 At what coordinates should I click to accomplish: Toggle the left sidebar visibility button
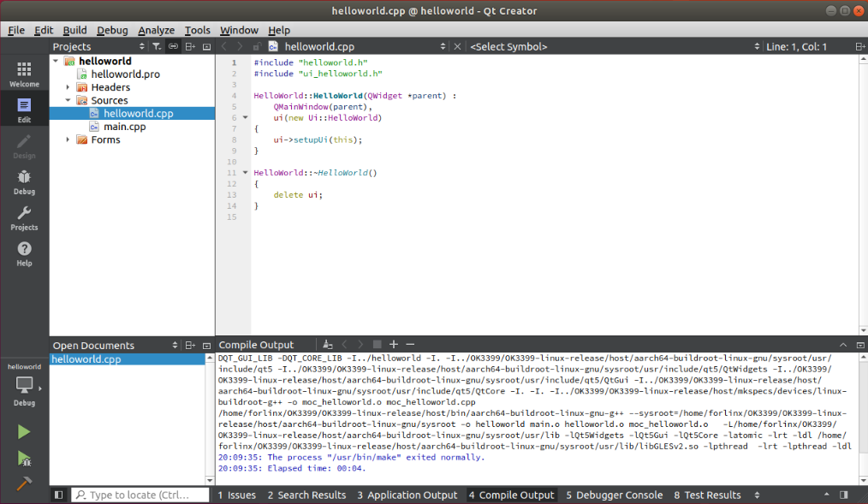pos(58,495)
